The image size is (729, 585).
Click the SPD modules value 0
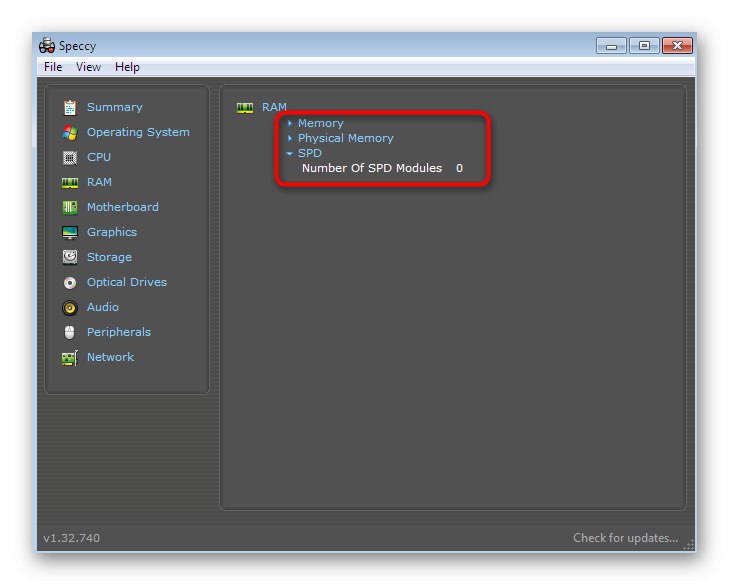click(x=459, y=168)
